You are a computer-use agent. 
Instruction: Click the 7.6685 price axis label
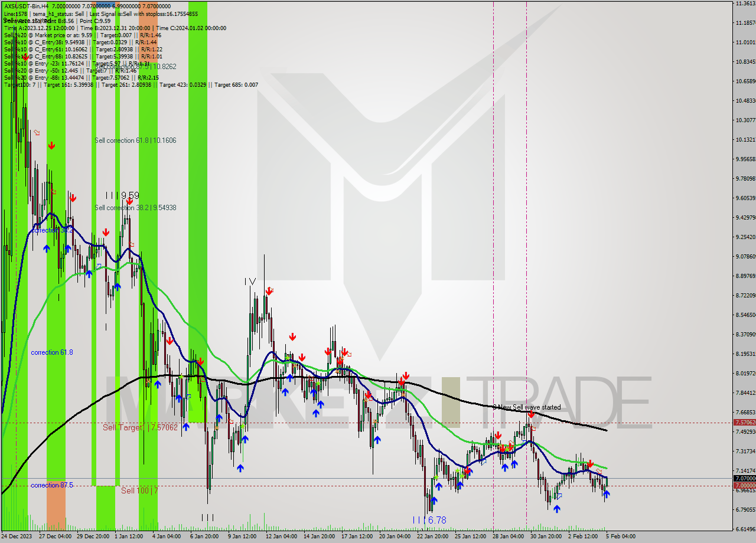click(745, 413)
